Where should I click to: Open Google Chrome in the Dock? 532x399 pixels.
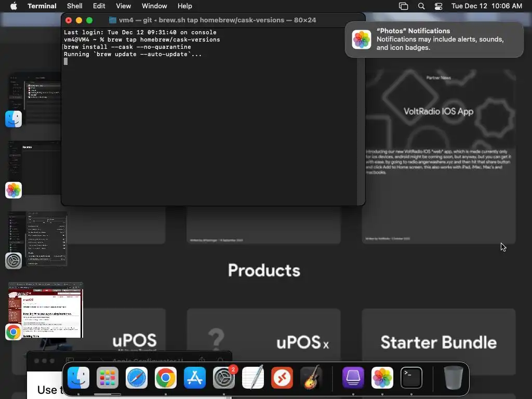pos(166,378)
